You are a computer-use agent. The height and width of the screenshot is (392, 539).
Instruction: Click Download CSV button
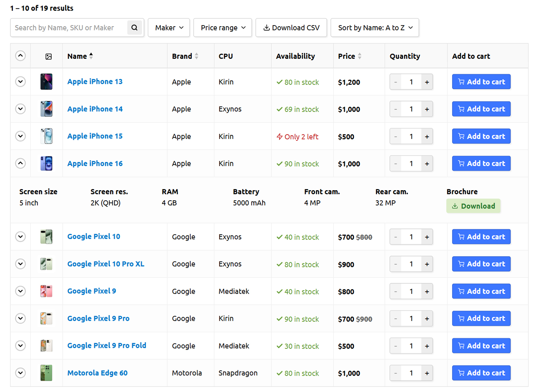[291, 28]
